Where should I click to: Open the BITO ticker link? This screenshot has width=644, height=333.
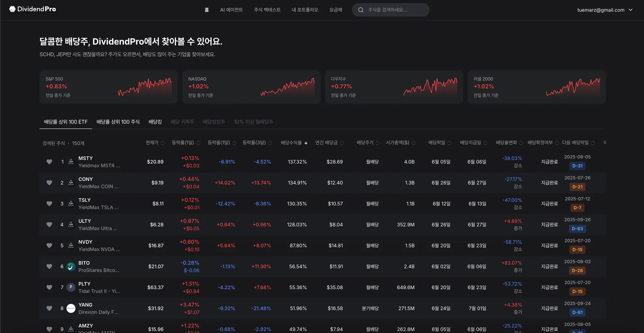pos(84,263)
